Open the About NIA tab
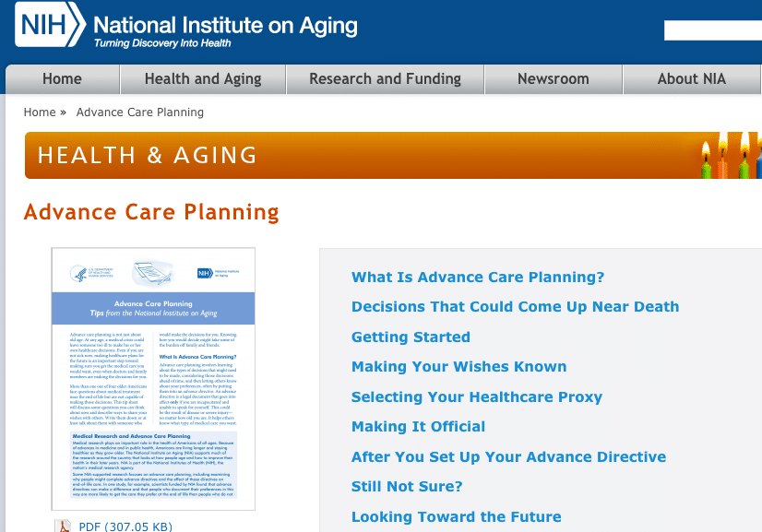The width and height of the screenshot is (762, 532). (692, 78)
